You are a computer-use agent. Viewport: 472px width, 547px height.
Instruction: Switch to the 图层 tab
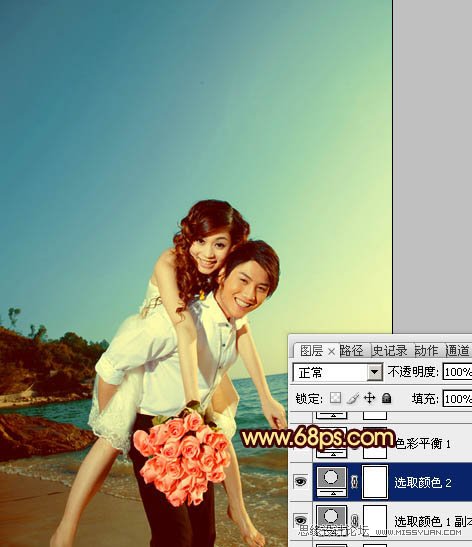pos(311,351)
